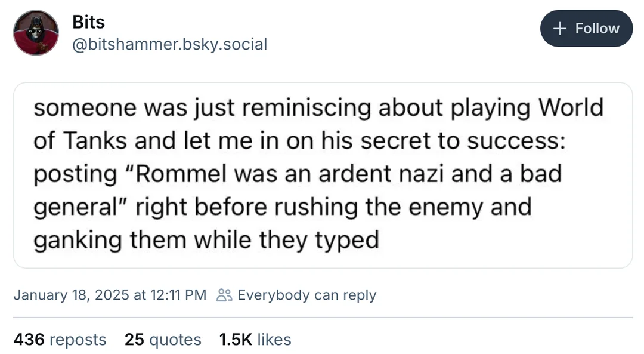Open the display name "Bits"

tap(88, 22)
